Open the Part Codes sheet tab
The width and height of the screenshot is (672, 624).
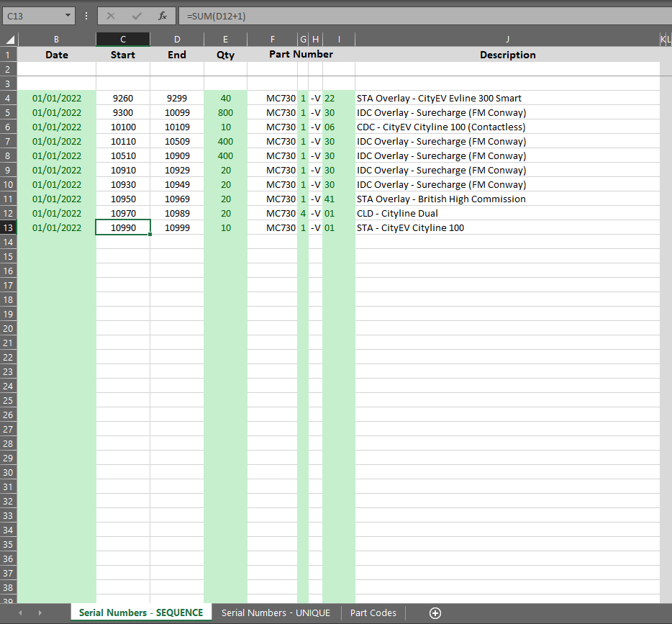[373, 612]
